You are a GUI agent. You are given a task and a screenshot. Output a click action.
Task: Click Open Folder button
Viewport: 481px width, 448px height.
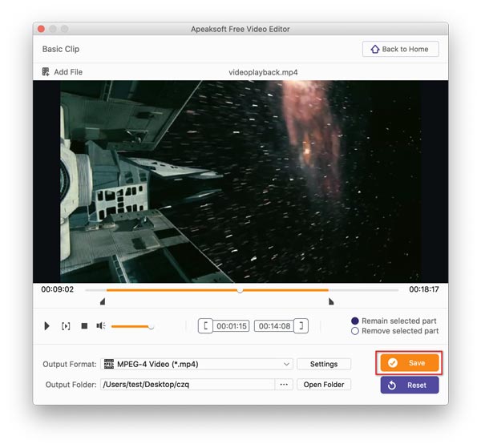coord(324,384)
